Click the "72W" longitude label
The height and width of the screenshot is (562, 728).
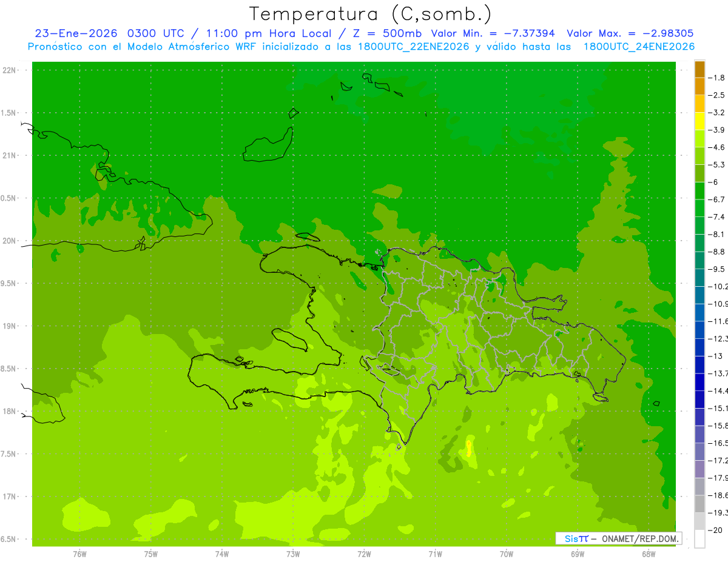(x=364, y=554)
